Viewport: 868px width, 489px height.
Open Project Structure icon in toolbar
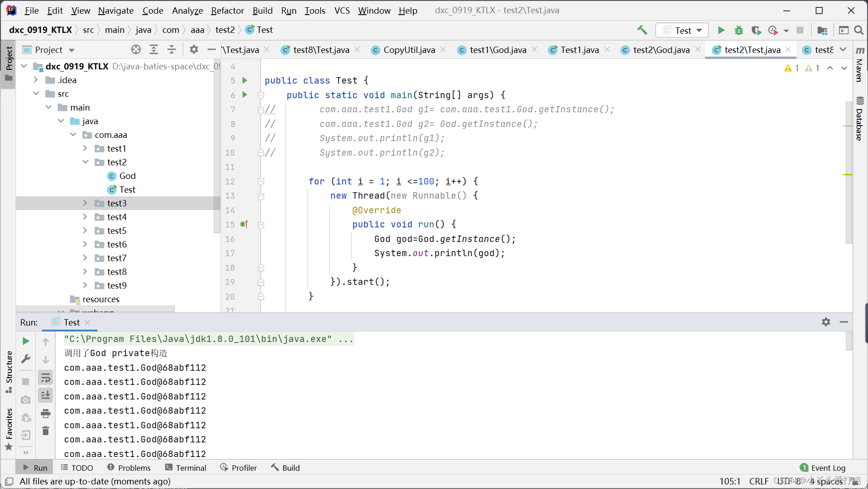point(822,30)
